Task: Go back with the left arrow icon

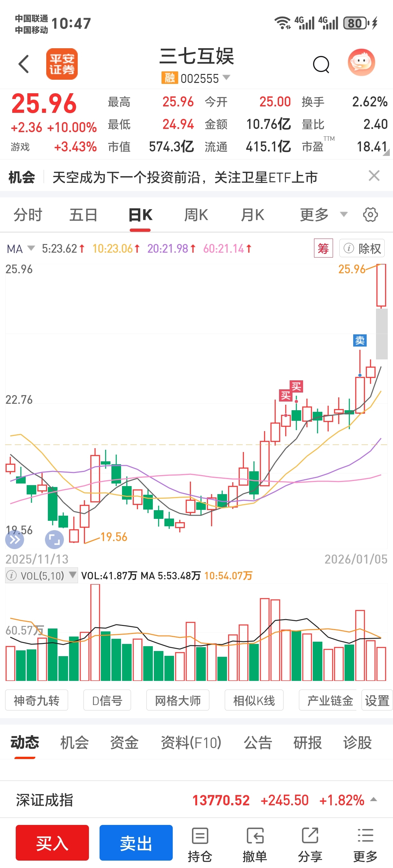Action: [23, 64]
